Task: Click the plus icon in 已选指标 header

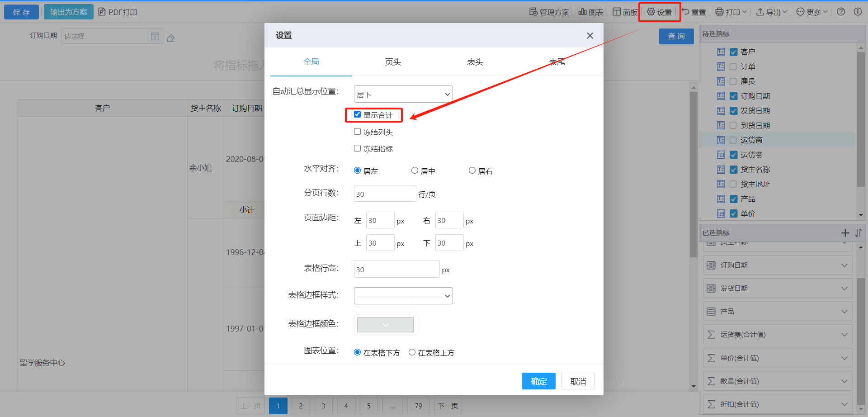Action: coord(845,233)
